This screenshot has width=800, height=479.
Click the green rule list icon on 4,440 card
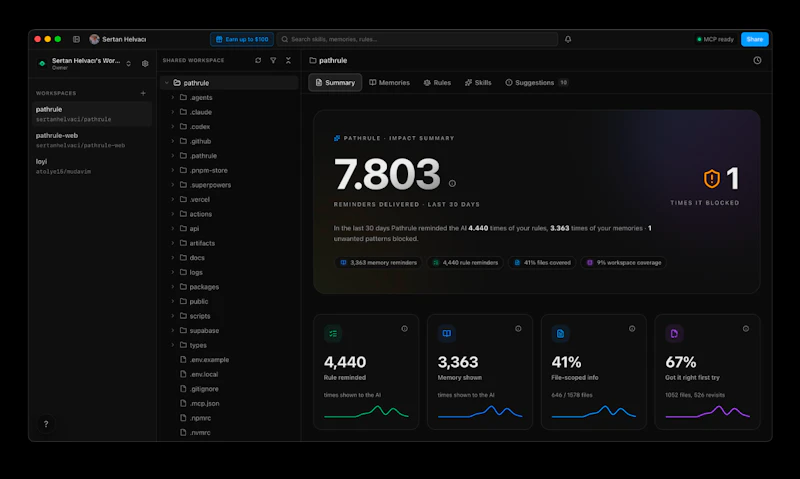point(333,334)
